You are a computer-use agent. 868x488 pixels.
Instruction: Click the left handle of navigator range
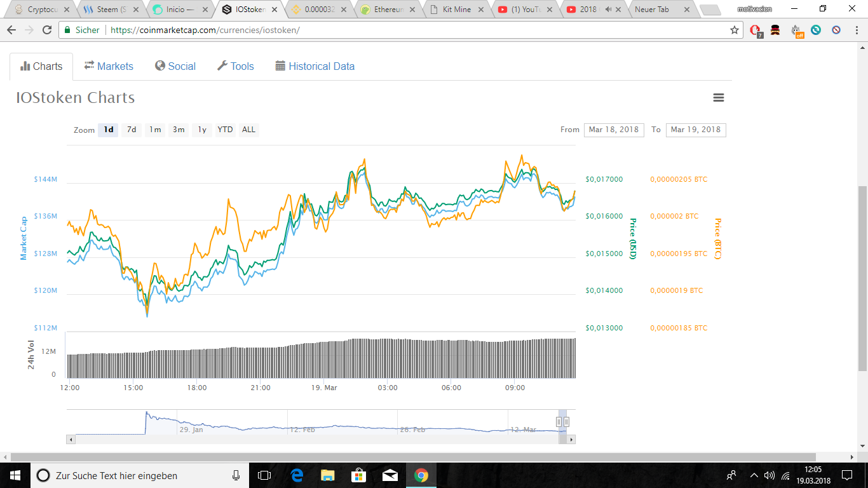pyautogui.click(x=559, y=422)
